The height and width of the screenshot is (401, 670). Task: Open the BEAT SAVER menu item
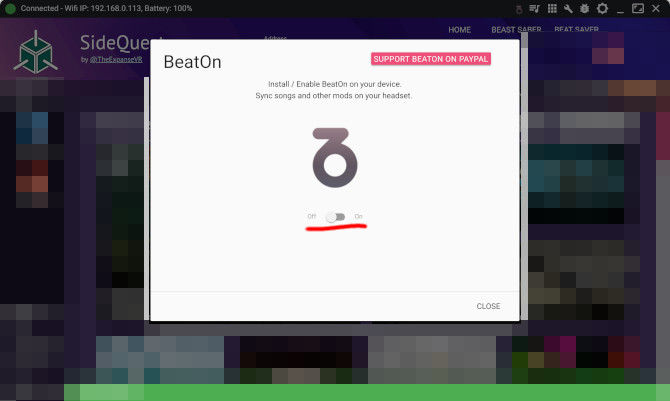[576, 29]
